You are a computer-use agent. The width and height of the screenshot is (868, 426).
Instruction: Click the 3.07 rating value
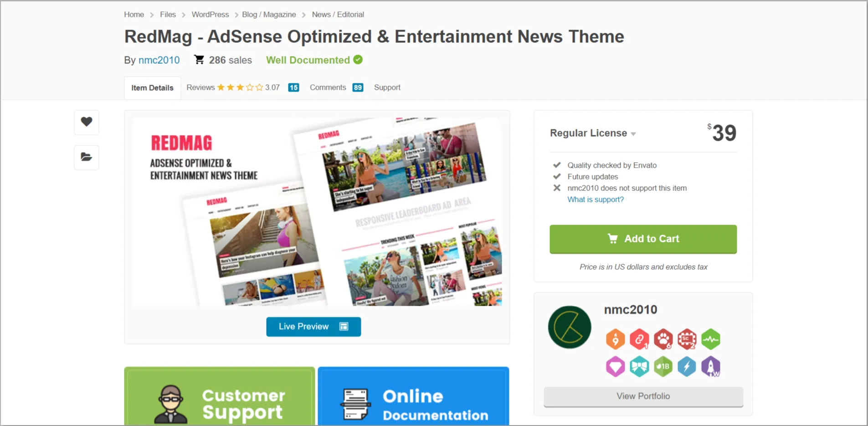[272, 87]
